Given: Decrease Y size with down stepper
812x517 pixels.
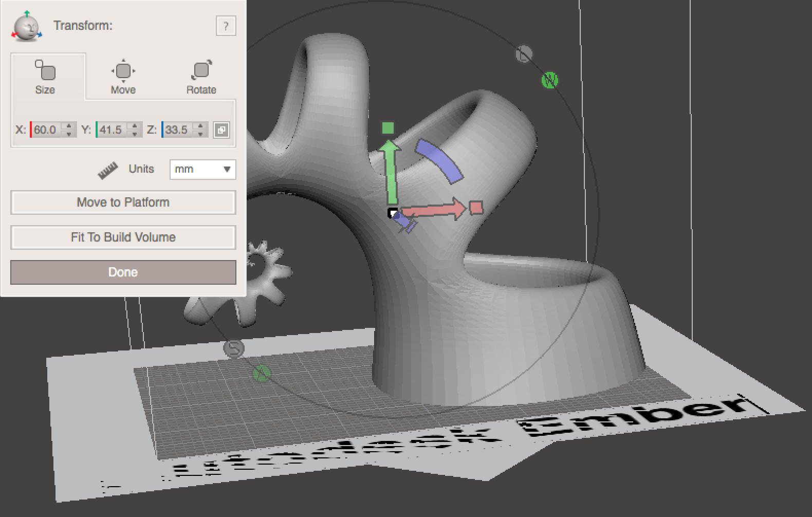Looking at the screenshot, I should pos(135,134).
